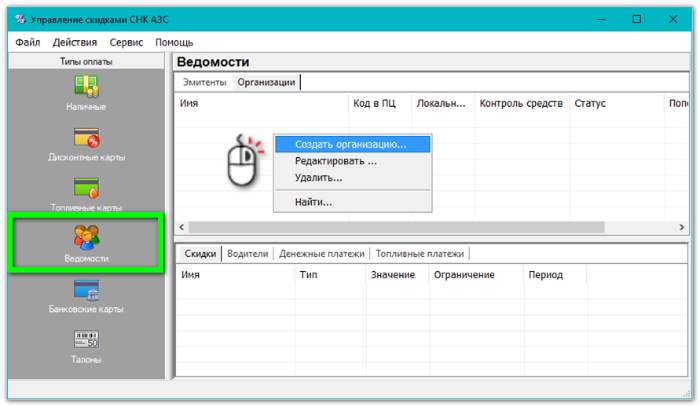
Task: Click the horizontal scrollbar left arrow
Action: coord(181,227)
